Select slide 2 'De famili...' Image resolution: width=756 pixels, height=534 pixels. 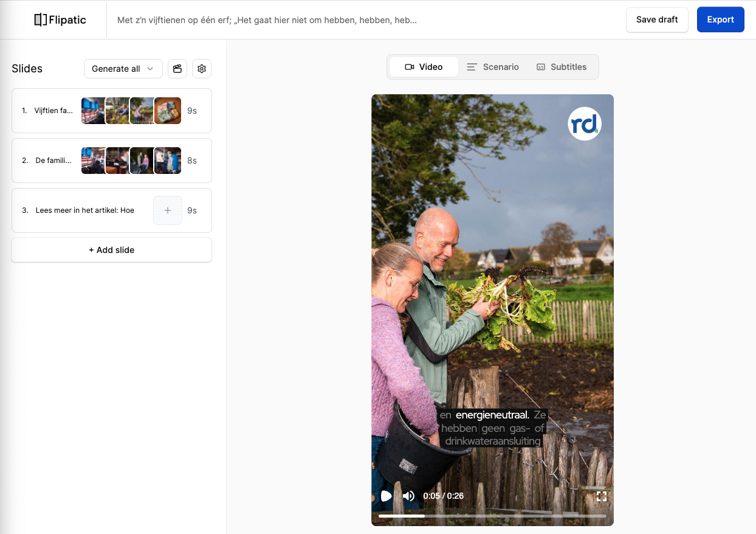[112, 161]
